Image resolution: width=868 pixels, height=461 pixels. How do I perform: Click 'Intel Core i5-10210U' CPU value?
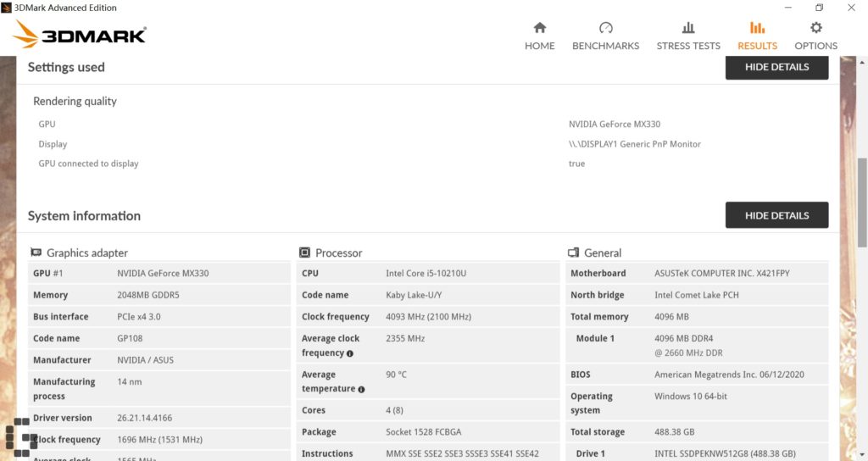(426, 273)
